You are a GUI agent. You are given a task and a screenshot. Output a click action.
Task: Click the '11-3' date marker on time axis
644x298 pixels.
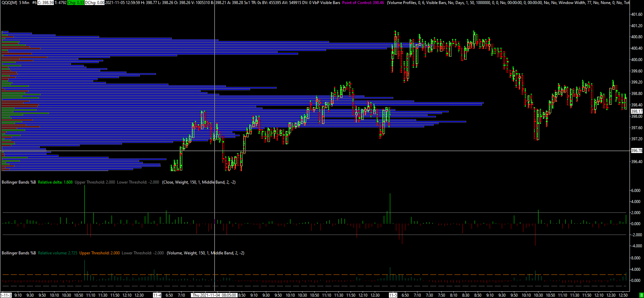pyautogui.click(x=6, y=295)
